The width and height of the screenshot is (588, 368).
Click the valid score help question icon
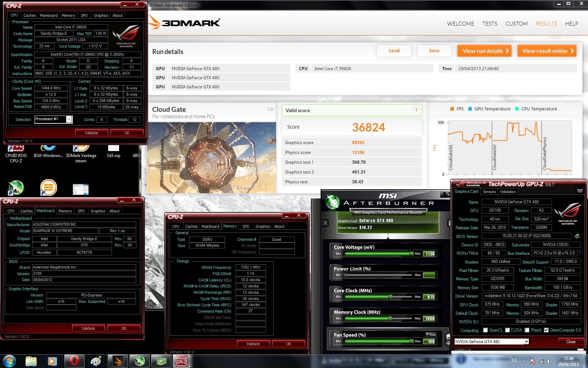[416, 110]
